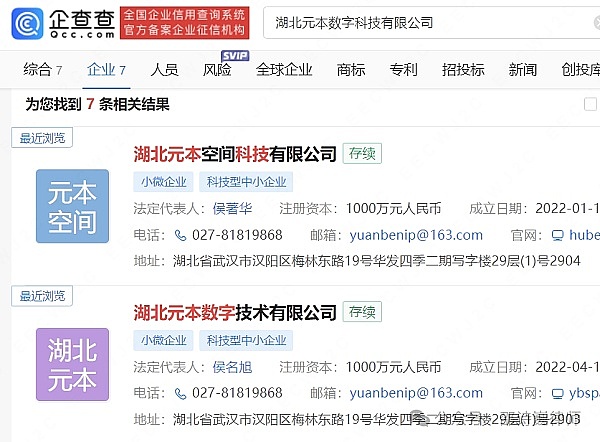Select the 全球企业 SVIP tab
Viewport: 600px width, 442px height.
pyautogui.click(x=286, y=70)
